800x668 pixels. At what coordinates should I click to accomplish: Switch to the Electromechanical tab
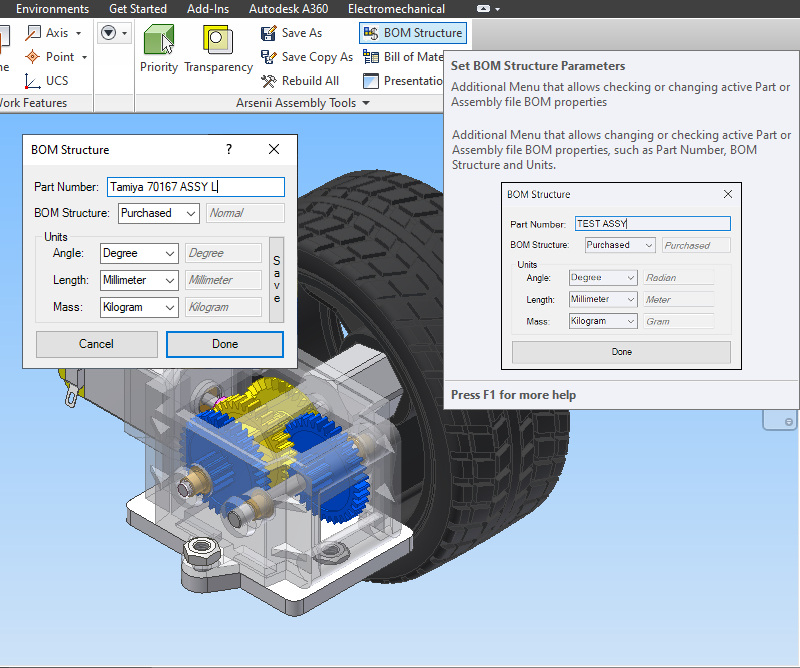tap(396, 9)
